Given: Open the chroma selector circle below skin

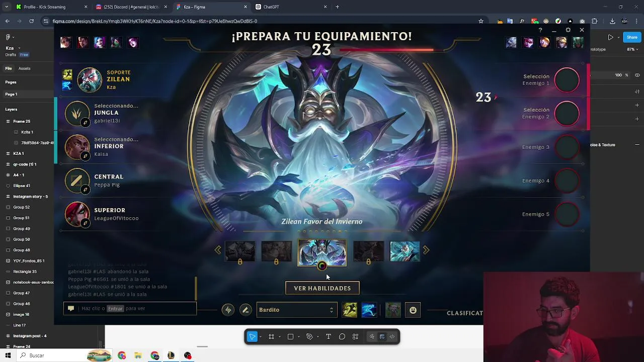Looking at the screenshot, I should 322,266.
